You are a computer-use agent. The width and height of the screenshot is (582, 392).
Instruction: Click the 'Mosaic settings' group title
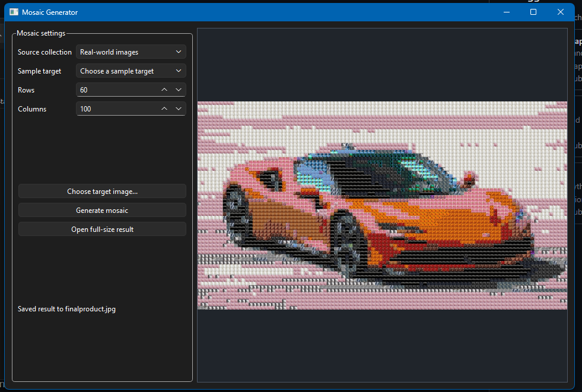tap(41, 33)
